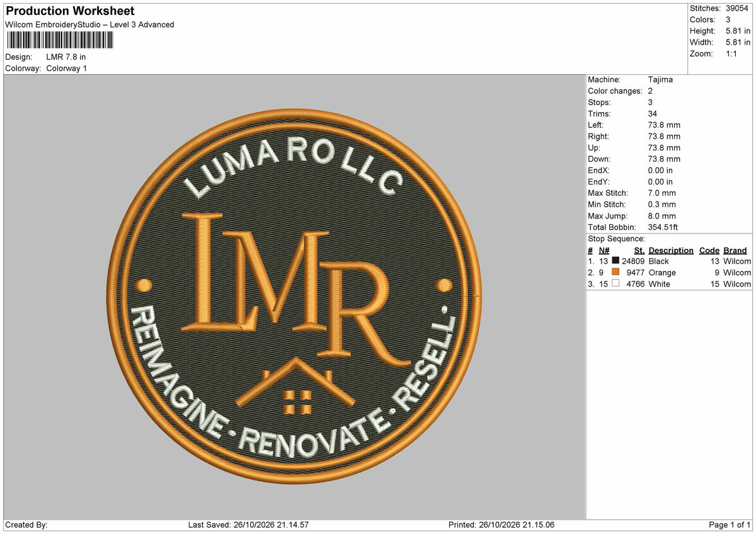Image resolution: width=756 pixels, height=534 pixels.
Task: Click the black thread color swatch
Action: coord(616,261)
